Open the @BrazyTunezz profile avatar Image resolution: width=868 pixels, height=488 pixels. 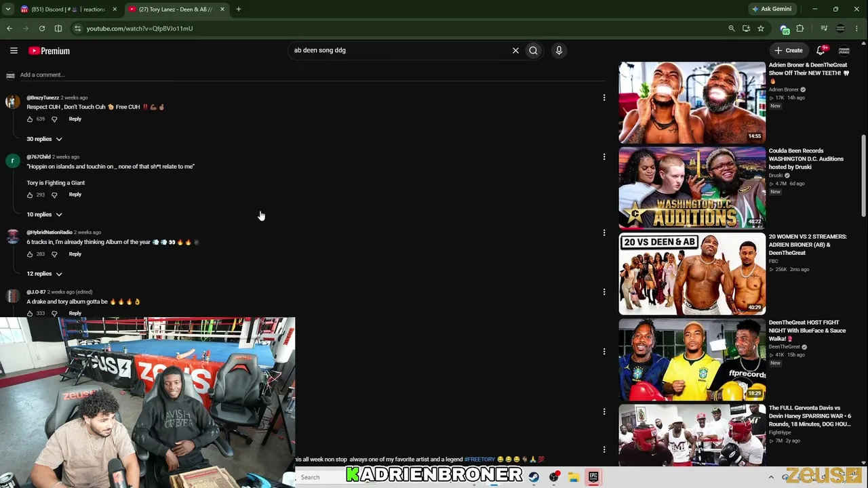pos(12,102)
